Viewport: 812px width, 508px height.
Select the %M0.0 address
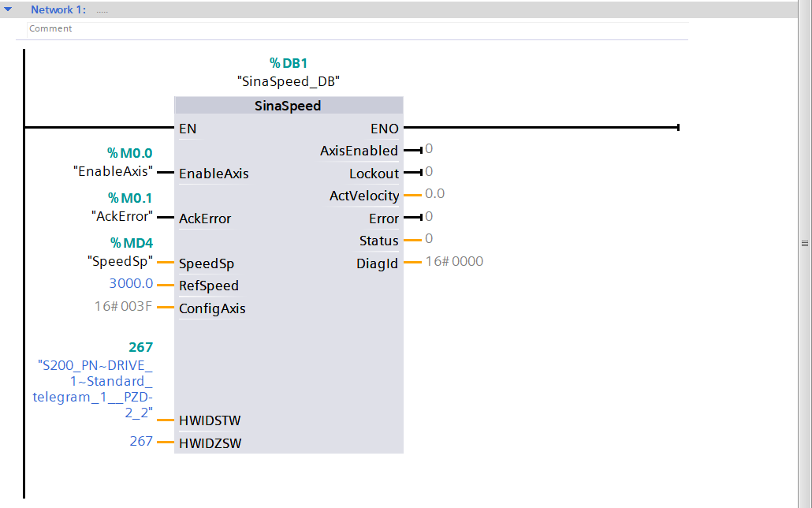[129, 153]
